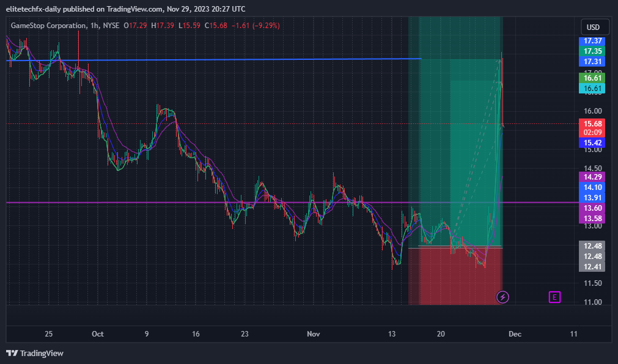
Task: Click the lightning bolt event marker
Action: [x=502, y=297]
